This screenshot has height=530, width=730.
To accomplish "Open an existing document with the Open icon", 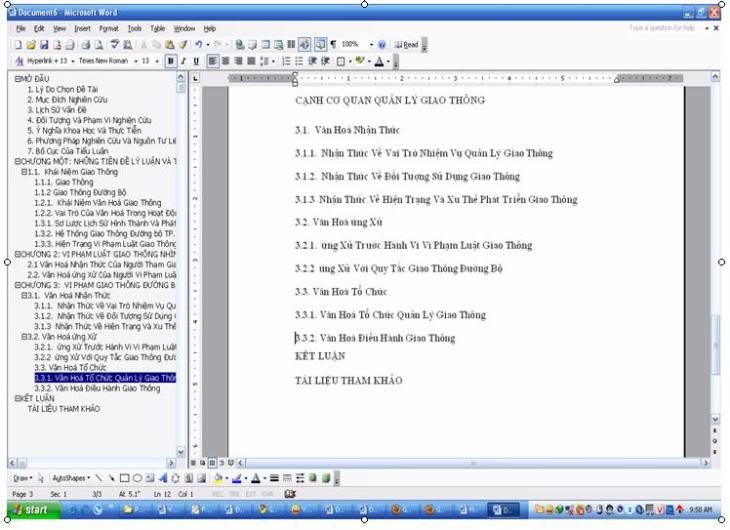I will 27,45.
